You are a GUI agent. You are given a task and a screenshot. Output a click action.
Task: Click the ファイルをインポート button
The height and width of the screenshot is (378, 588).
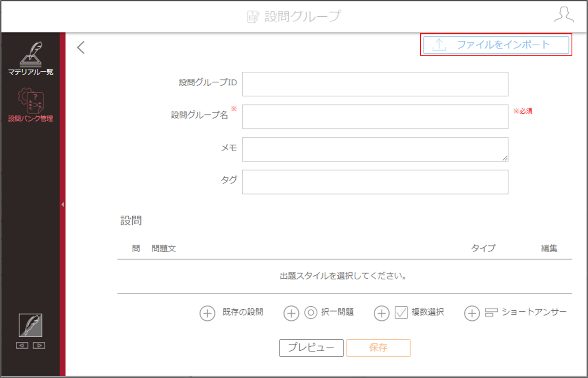point(496,45)
